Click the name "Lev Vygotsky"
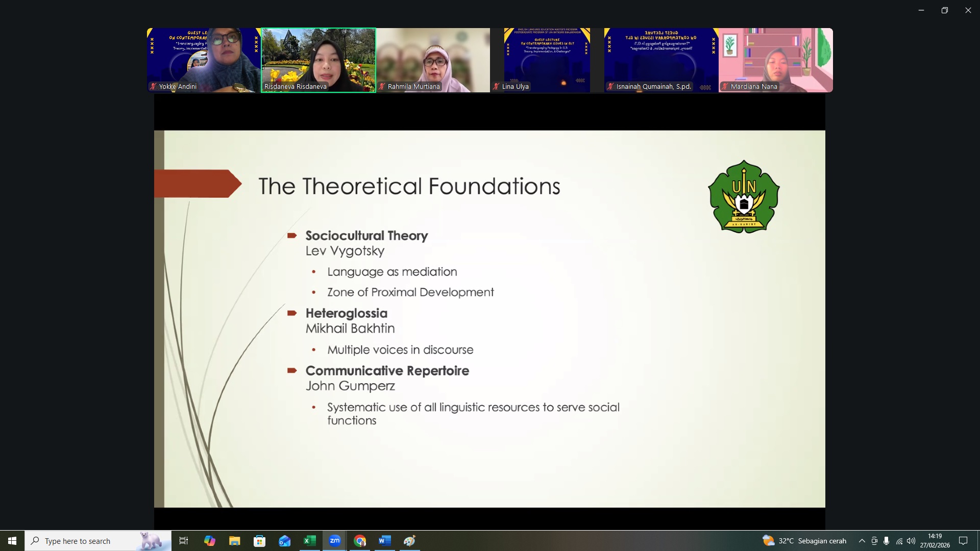Screen dimensions: 980x551 click(345, 251)
